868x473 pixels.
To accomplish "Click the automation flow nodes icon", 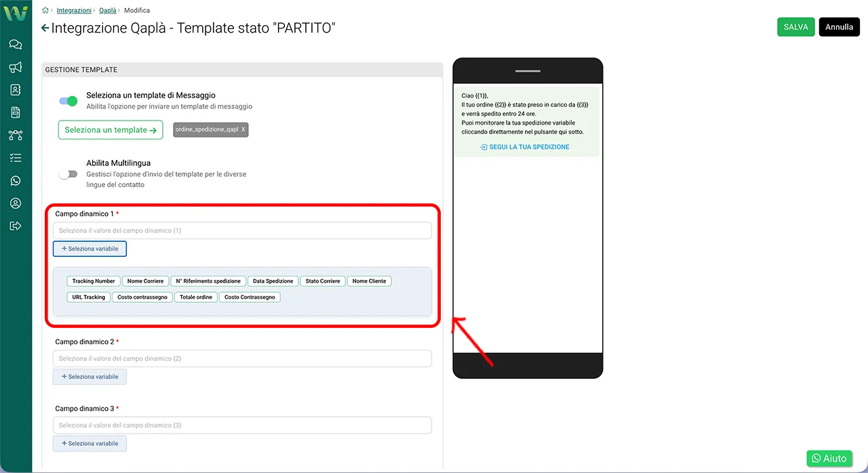I will (16, 135).
